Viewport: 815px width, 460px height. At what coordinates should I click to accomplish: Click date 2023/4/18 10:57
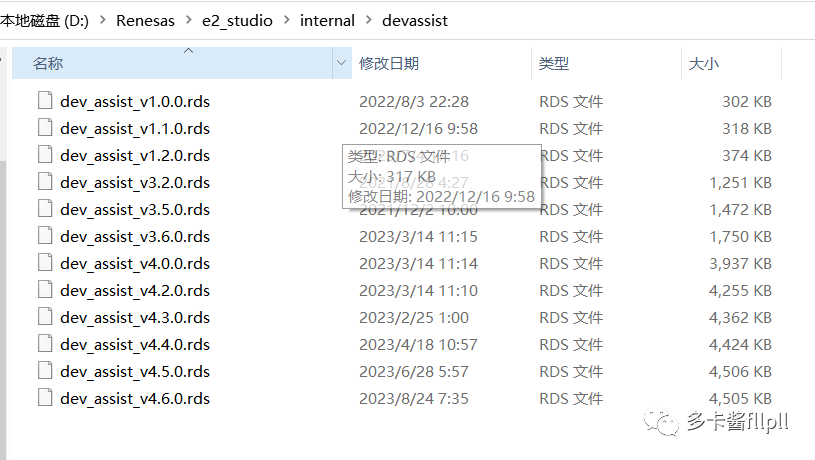point(418,345)
